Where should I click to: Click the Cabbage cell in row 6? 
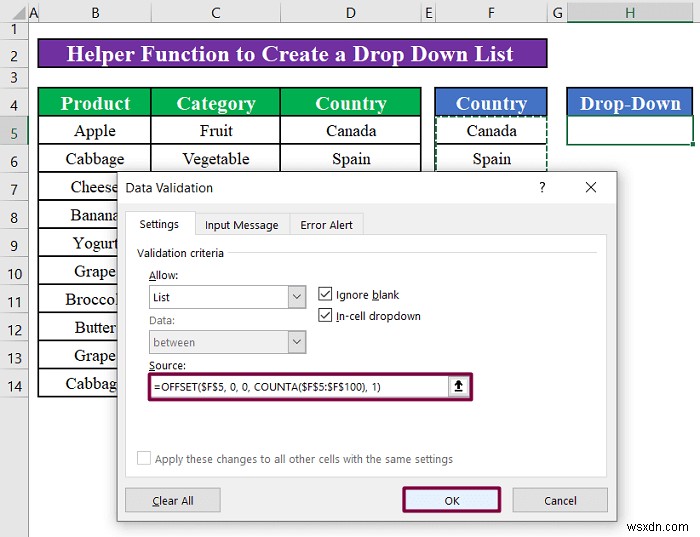(x=95, y=158)
